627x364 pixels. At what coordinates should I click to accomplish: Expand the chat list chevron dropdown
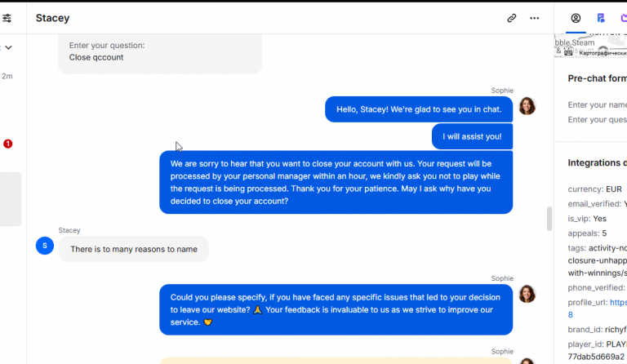(x=8, y=47)
